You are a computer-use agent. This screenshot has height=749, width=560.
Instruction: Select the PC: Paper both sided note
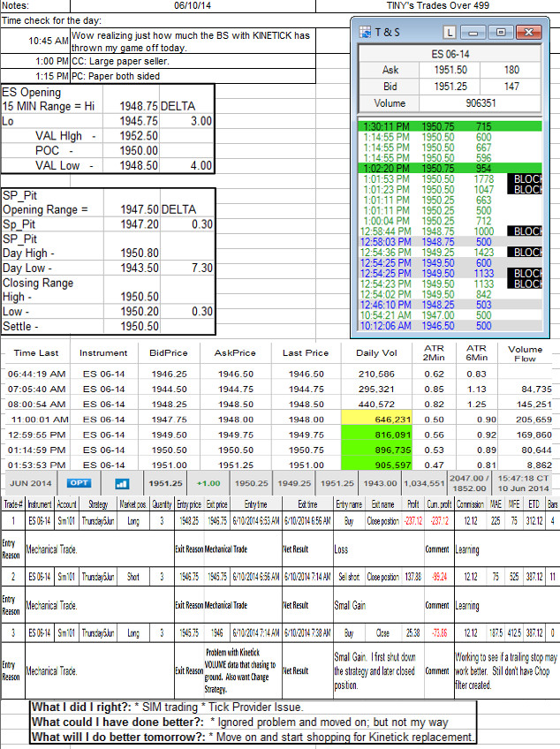193,76
